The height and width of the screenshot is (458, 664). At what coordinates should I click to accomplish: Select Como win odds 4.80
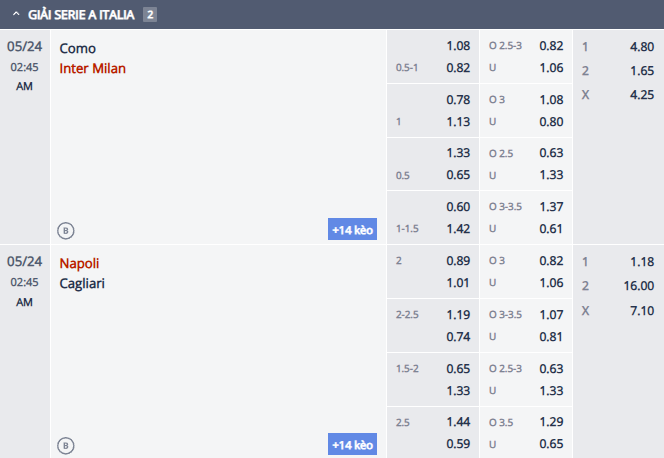point(642,47)
